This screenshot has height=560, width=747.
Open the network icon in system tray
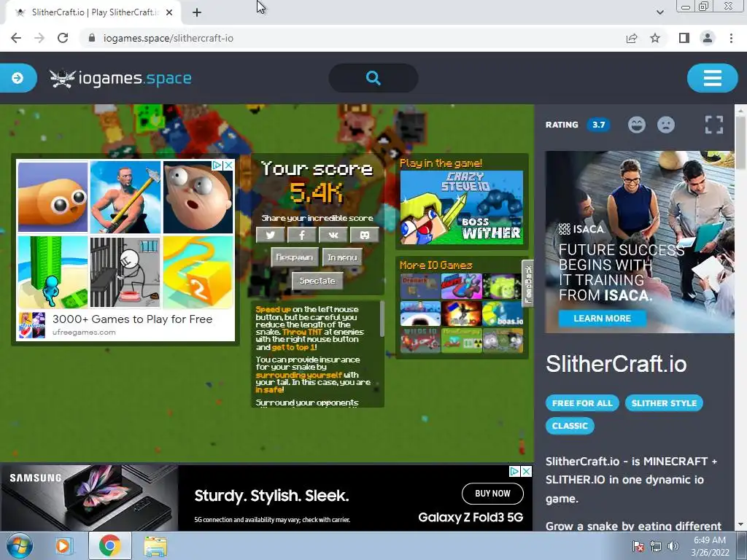(656, 546)
